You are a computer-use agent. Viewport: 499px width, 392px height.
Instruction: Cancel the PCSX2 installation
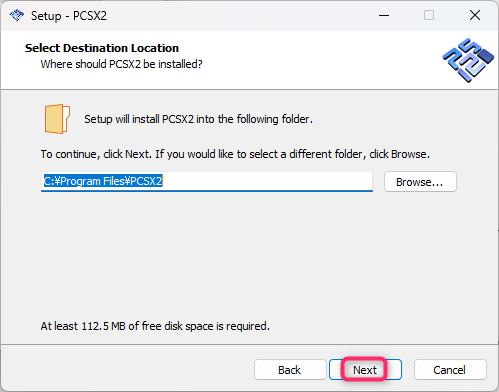tap(450, 370)
